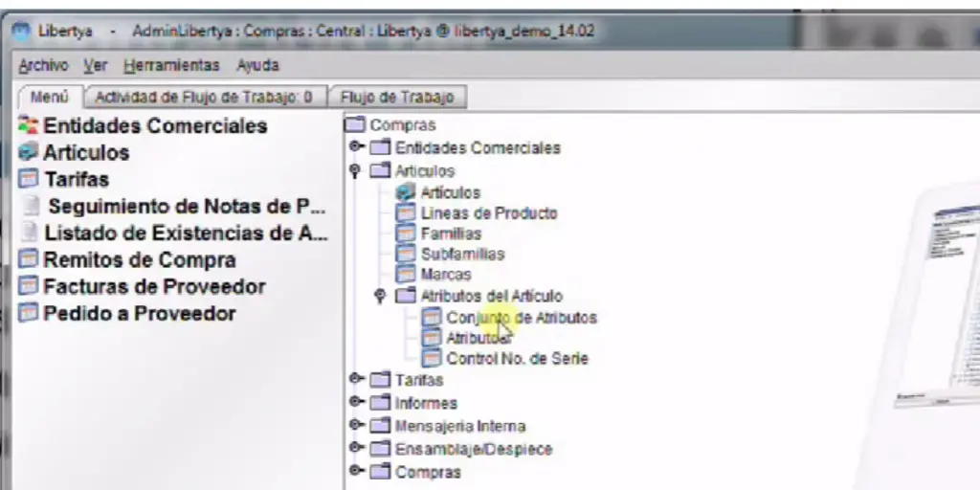Click the Ensamblaje/Despiece folder icon
The image size is (980, 490).
380,449
